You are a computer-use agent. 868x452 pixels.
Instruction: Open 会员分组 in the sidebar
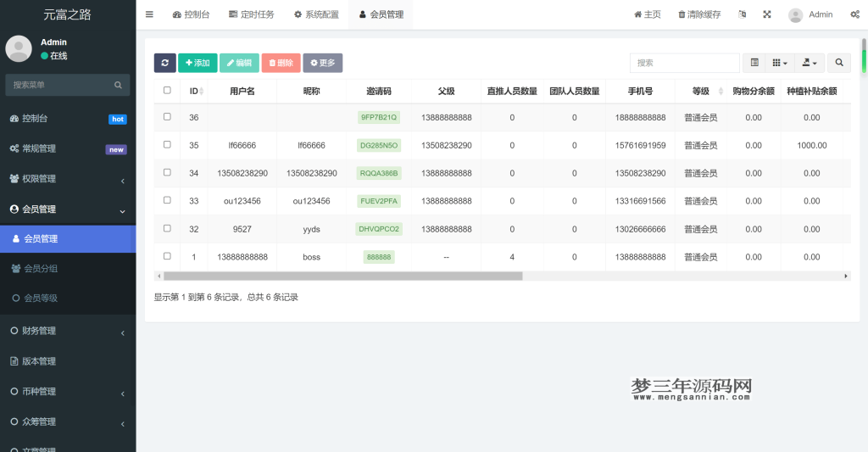(68, 269)
